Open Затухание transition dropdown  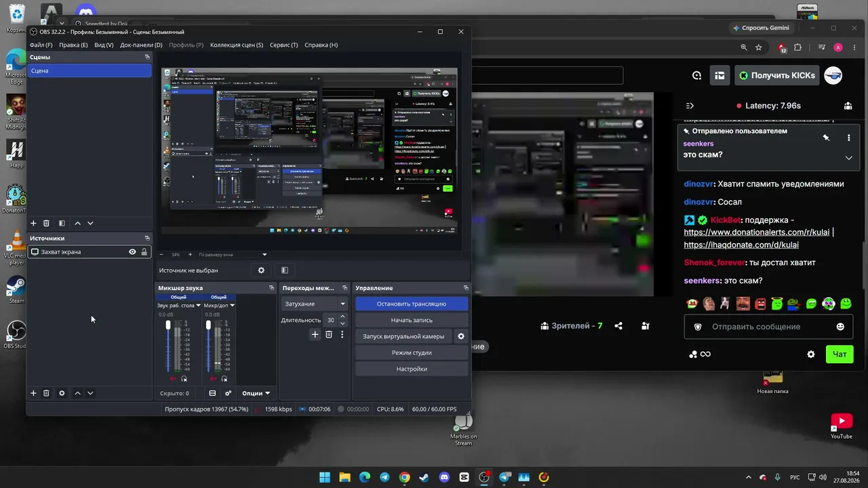[315, 304]
